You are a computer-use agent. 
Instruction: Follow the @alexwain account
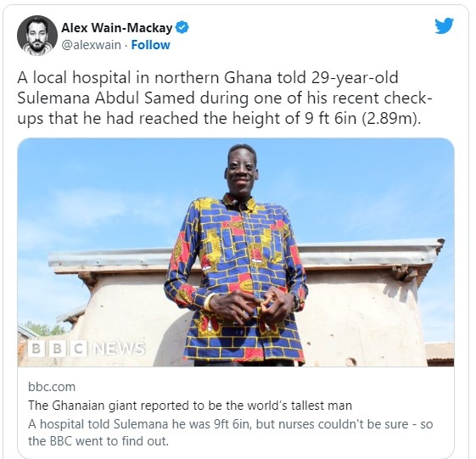click(150, 45)
